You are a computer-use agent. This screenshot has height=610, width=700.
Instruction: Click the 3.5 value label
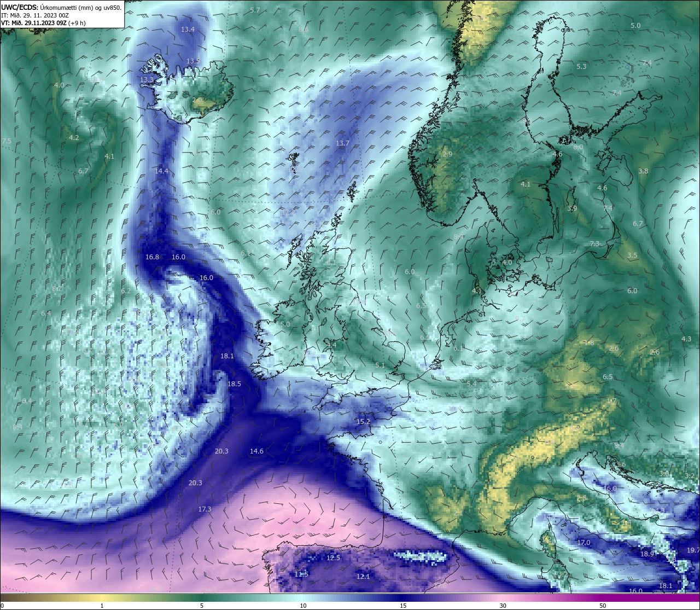pos(632,255)
